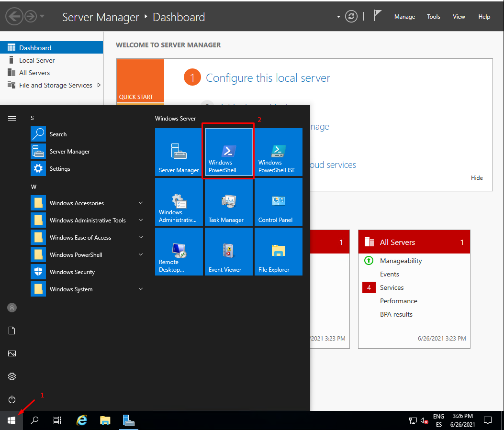Open the Control Panel tile
Viewport: 504px width, 430px height.
279,202
